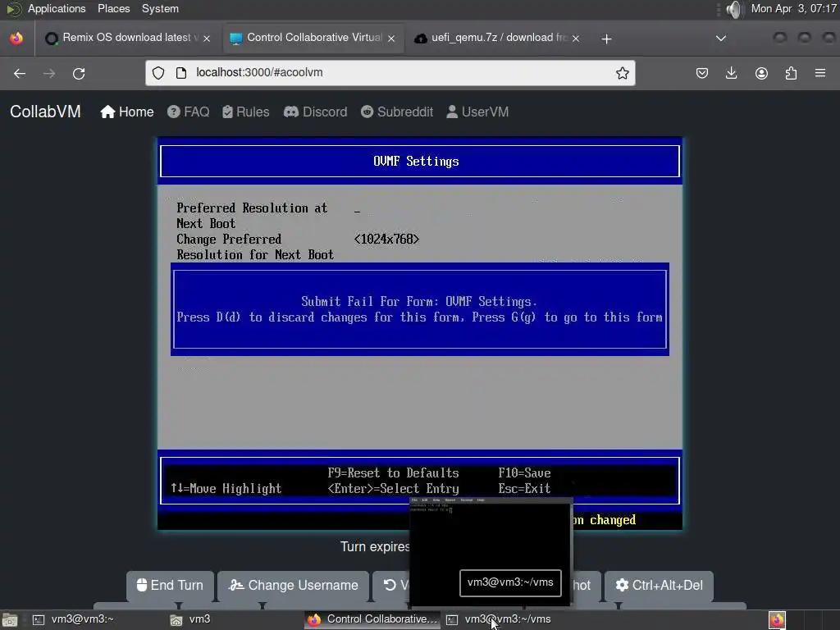Open a new tab with plus icon
The height and width of the screenshot is (630, 840).
pos(606,39)
